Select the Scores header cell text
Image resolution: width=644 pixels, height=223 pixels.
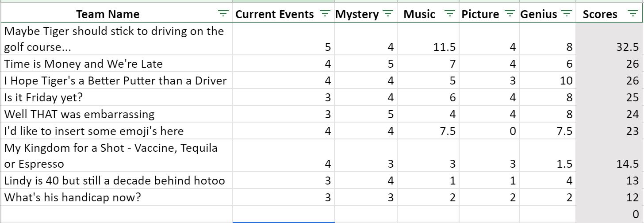click(x=600, y=14)
